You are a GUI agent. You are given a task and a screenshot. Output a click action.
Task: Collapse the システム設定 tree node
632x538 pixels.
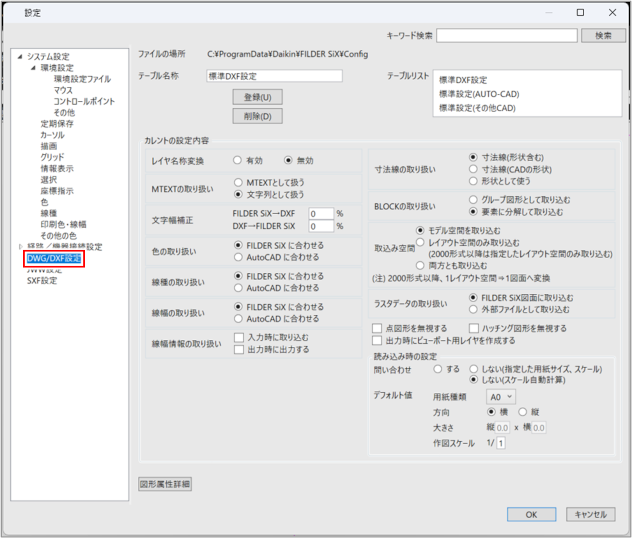click(x=20, y=57)
